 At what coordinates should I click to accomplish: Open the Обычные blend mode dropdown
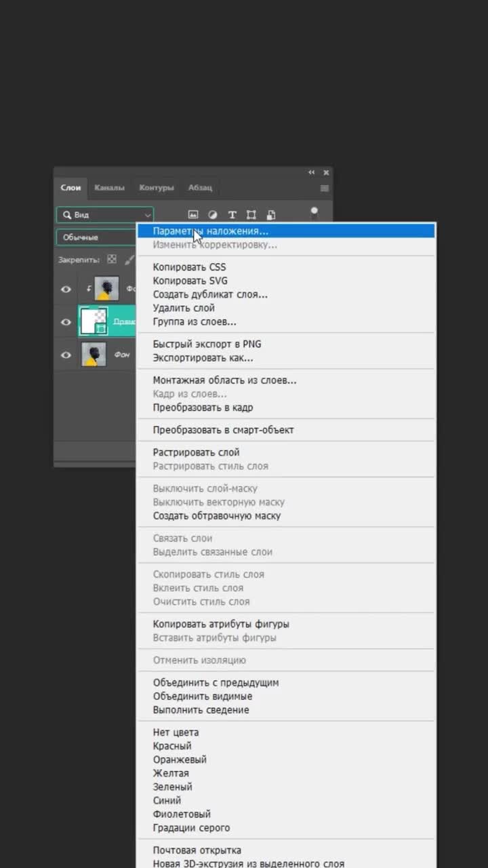pos(96,237)
